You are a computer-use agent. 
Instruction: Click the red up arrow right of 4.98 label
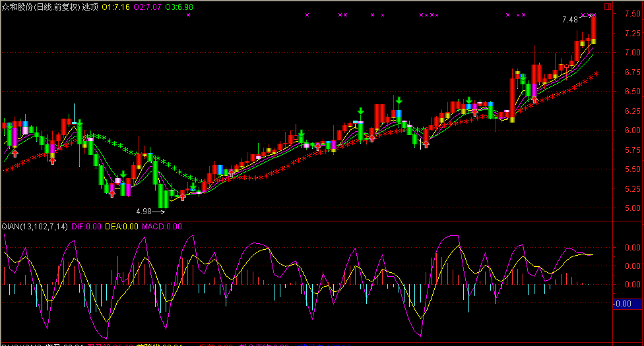pos(183,196)
